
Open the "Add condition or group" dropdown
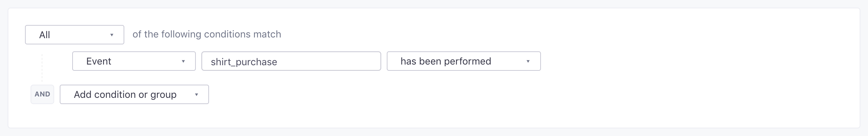pyautogui.click(x=134, y=94)
